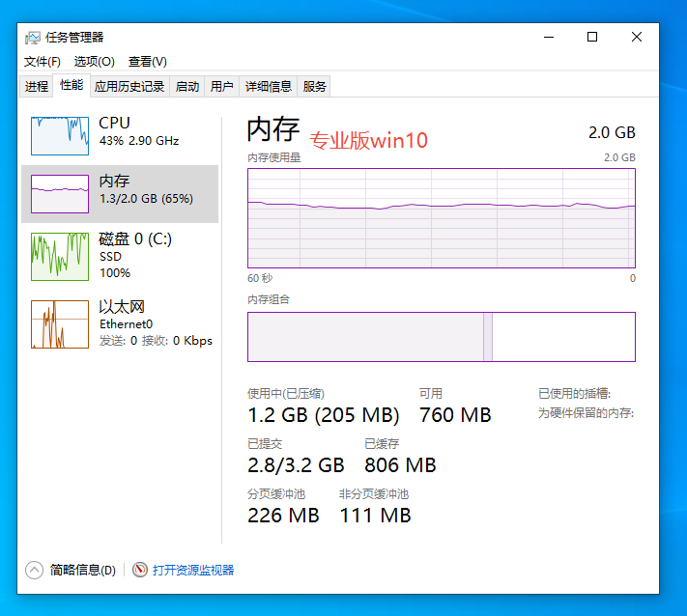Select the 内存 mini graph in the sidebar

coord(60,194)
